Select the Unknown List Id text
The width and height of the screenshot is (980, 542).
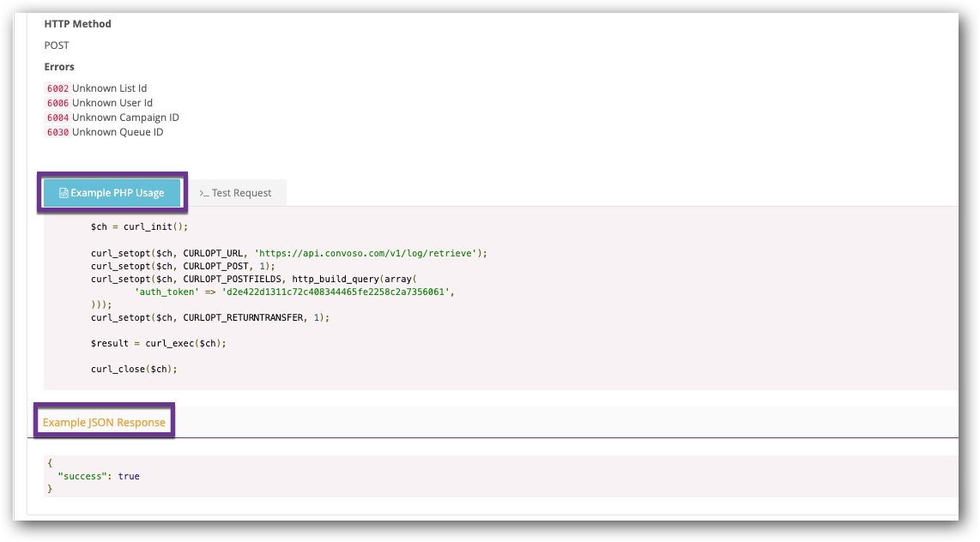109,88
